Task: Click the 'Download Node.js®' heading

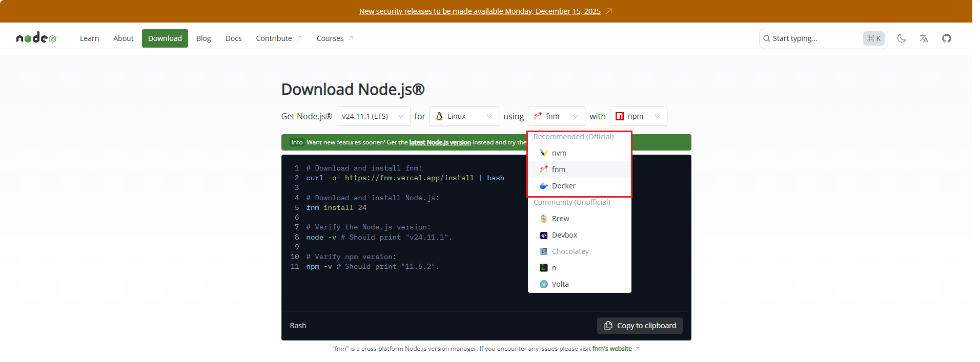Action: coord(353,89)
